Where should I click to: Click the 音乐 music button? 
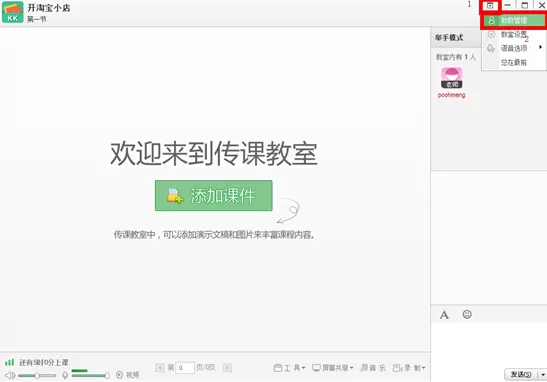(x=373, y=368)
